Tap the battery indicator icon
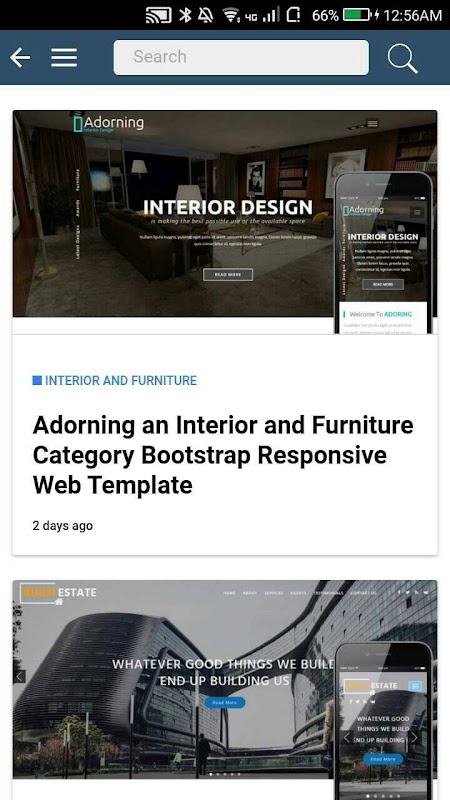Viewport: 450px width, 800px height. click(x=357, y=15)
